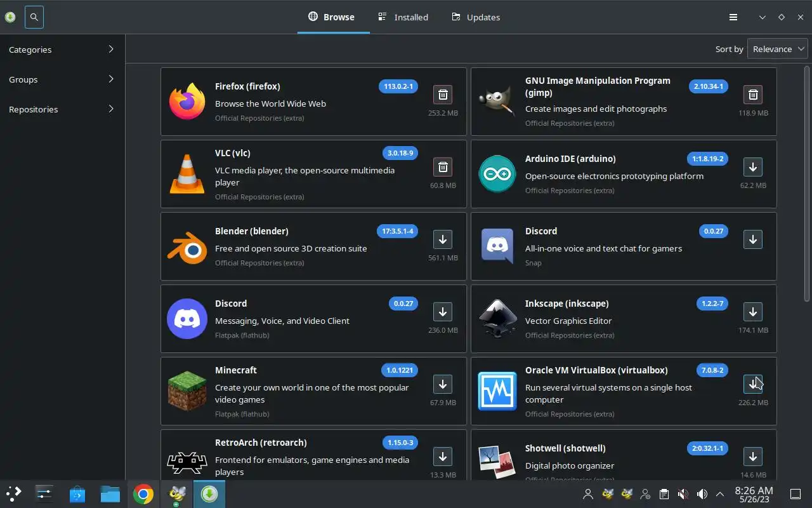Expand the Categories sidebar section

[62, 50]
